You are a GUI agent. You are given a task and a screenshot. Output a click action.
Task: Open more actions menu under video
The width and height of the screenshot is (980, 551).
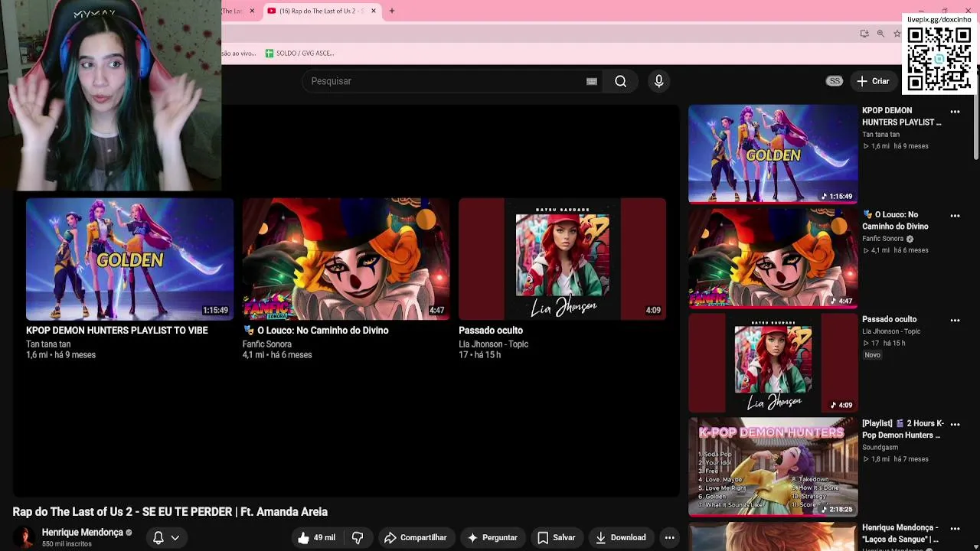click(x=670, y=538)
